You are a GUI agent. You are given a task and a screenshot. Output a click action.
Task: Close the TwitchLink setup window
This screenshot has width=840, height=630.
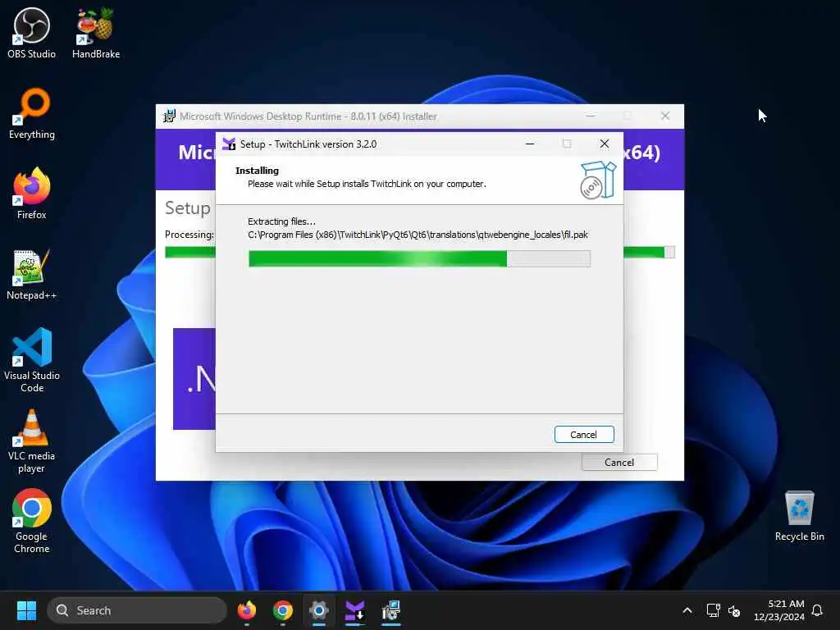point(605,144)
